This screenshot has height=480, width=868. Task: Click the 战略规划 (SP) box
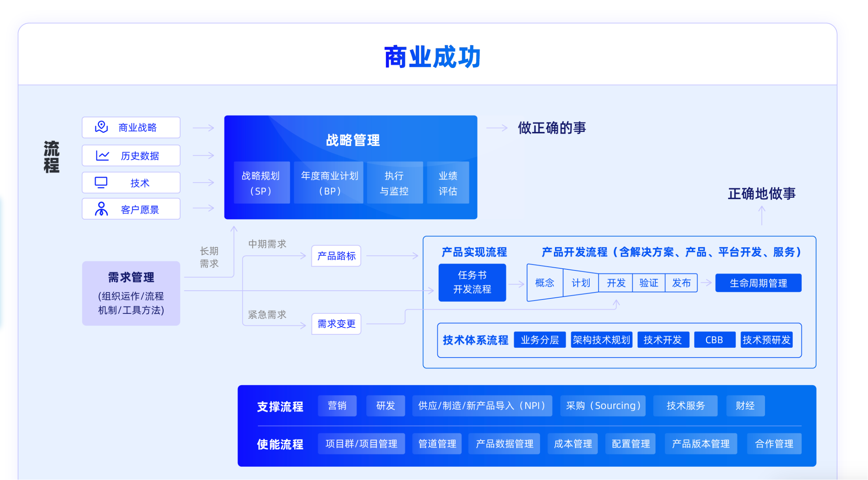262,183
